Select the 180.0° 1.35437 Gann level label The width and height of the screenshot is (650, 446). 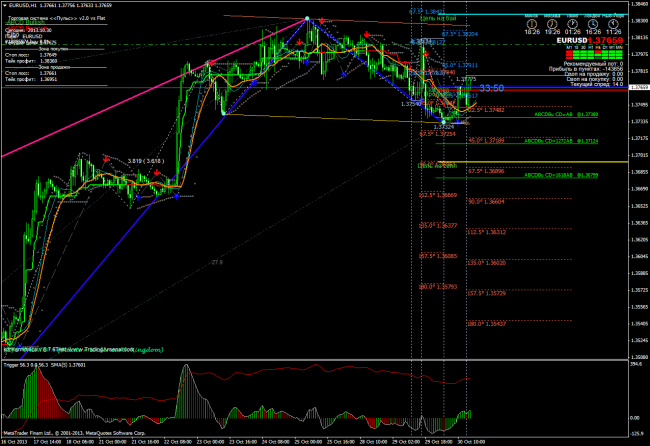pos(485,325)
